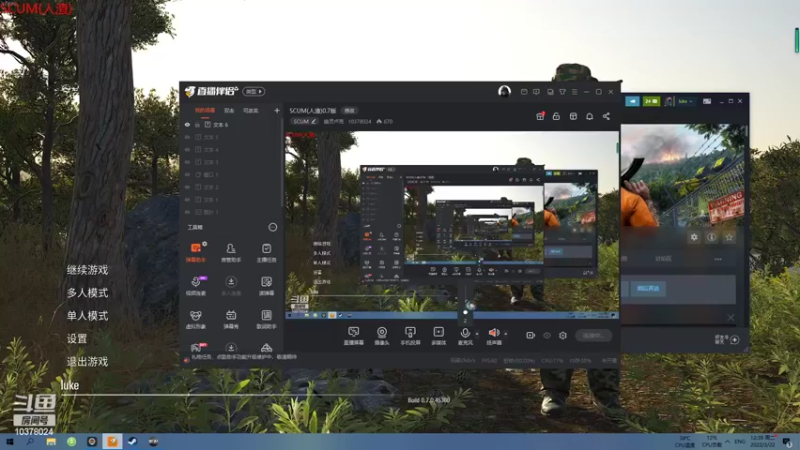This screenshot has height=450, width=800.
Task: Switch to the third scene tab
Action: 251,110
